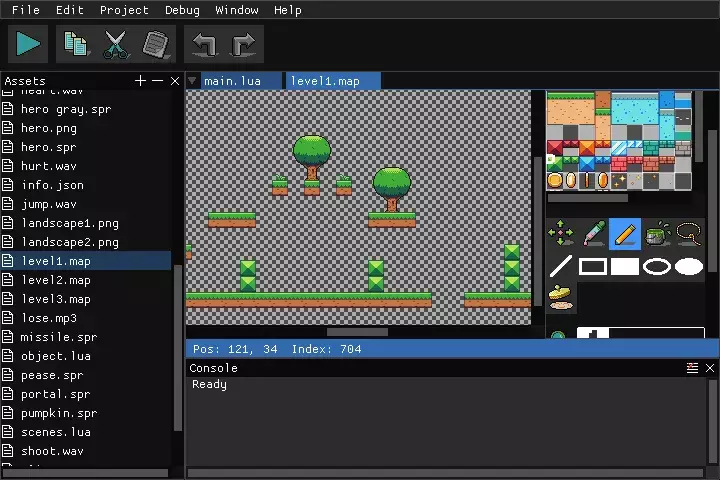Pick the outlined ellipse shape tool

tap(657, 266)
